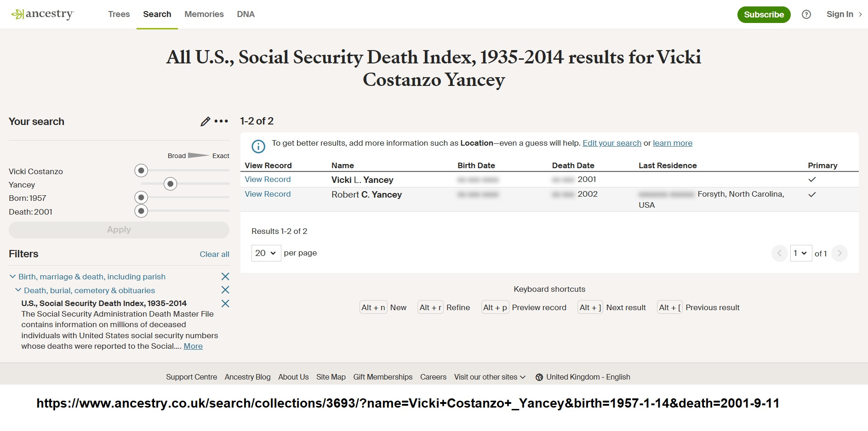The image size is (868, 431).
Task: Open Careers footer link
Action: 433,377
